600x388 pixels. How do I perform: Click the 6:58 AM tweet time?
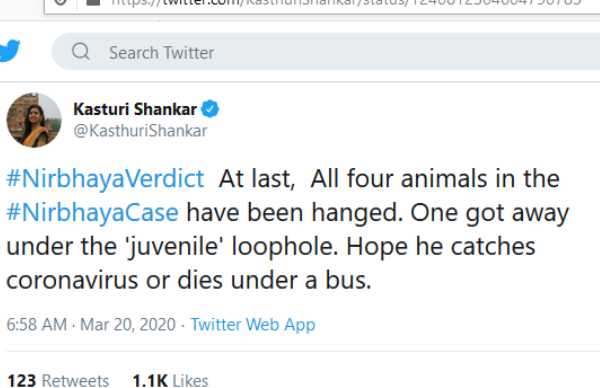click(x=37, y=325)
